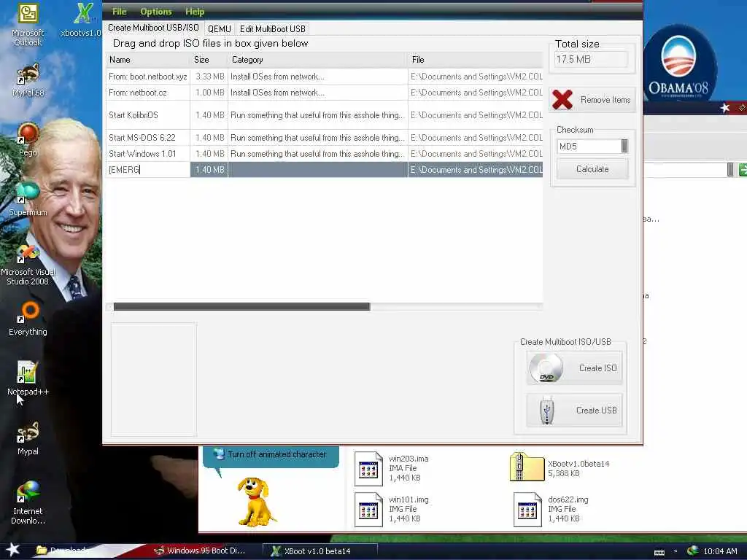Click 3.33 MB size cell
Screen dimensions: 747x560
pyautogui.click(x=209, y=76)
